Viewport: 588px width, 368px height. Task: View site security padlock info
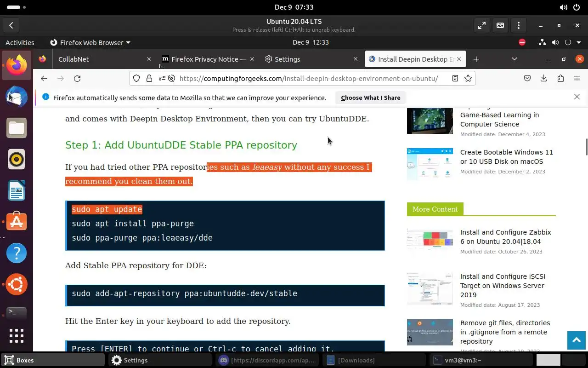click(x=149, y=78)
